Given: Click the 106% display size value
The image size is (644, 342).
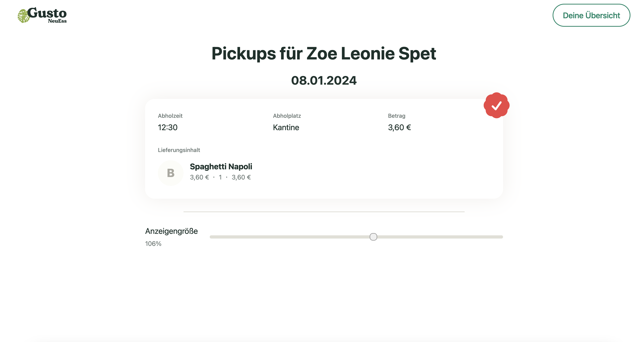Looking at the screenshot, I should (153, 244).
